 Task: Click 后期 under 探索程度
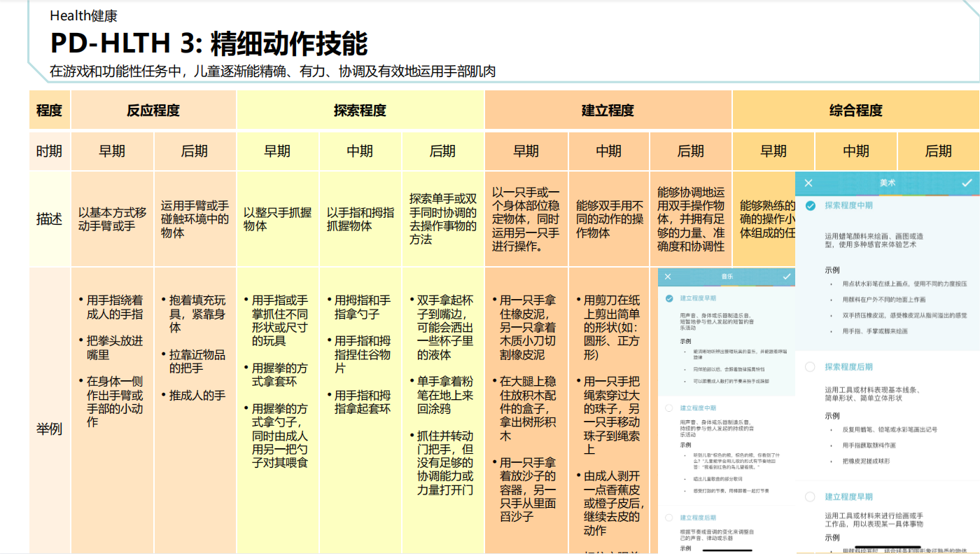tap(442, 151)
